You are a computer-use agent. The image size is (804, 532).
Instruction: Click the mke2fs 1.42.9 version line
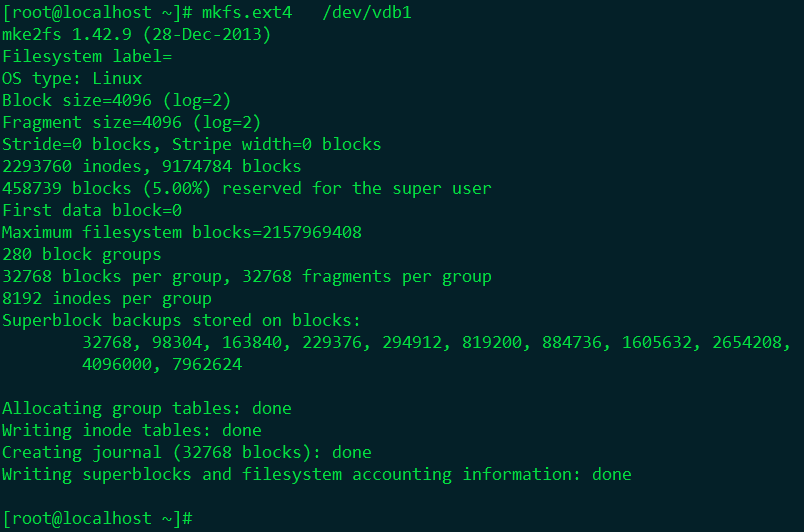[x=136, y=34]
